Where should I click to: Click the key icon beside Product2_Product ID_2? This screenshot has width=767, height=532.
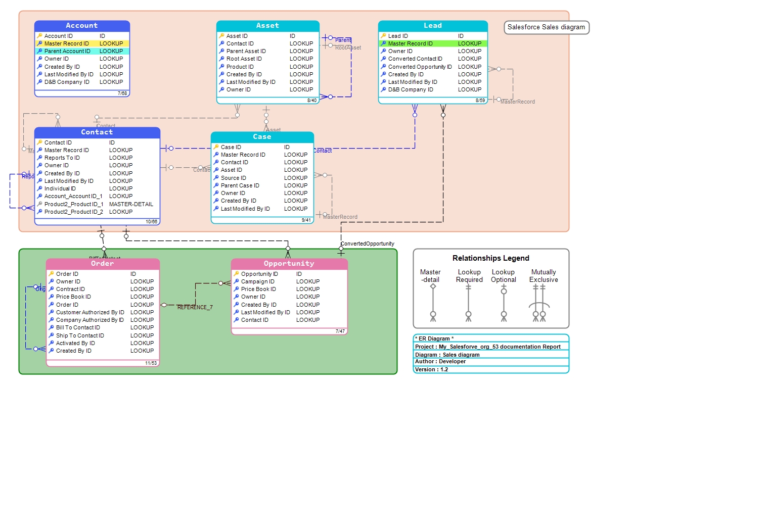tap(39, 212)
